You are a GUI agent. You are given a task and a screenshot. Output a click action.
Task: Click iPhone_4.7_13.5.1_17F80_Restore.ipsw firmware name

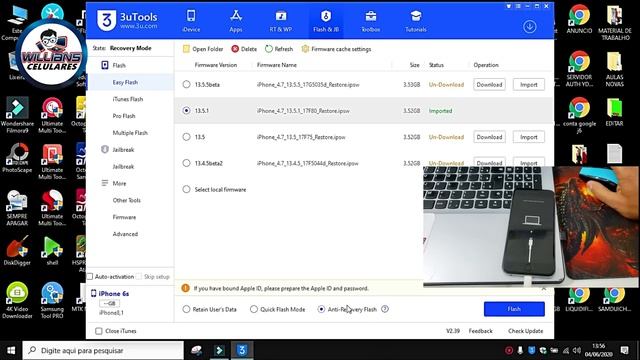[x=303, y=111]
